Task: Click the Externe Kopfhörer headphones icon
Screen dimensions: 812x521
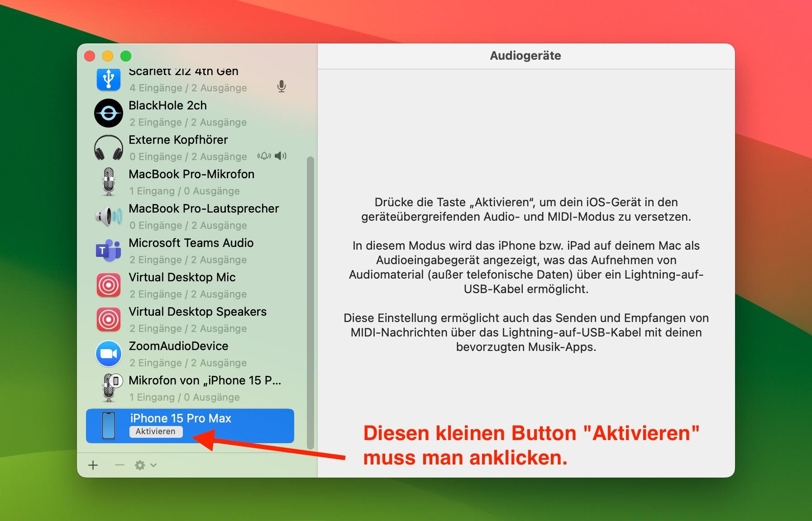Action: [109, 147]
